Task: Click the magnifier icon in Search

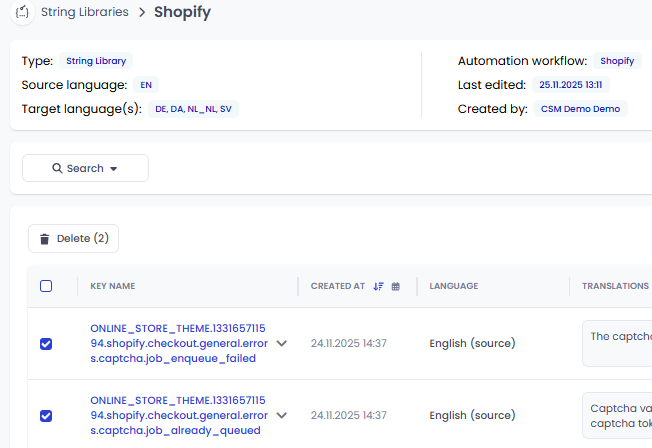Action: click(57, 169)
